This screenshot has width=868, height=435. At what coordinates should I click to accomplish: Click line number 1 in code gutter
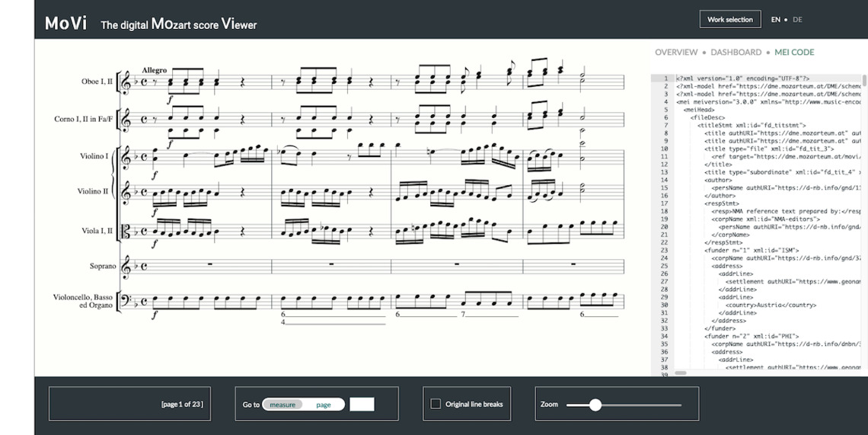[x=666, y=78]
